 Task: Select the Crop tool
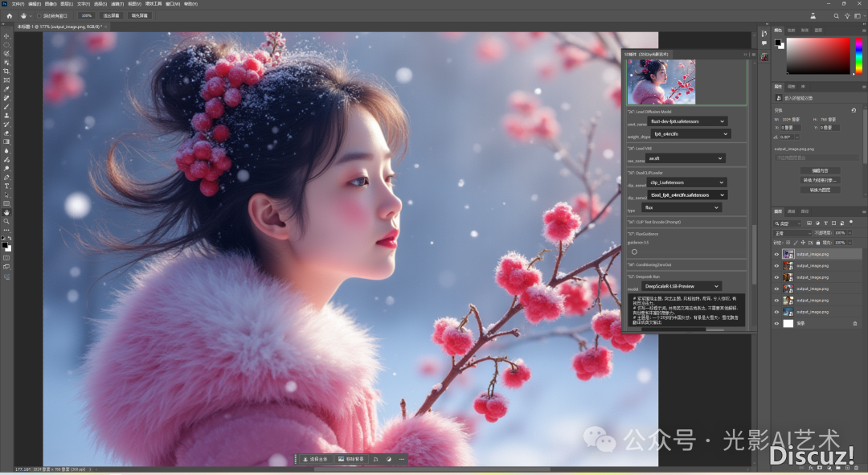6,72
